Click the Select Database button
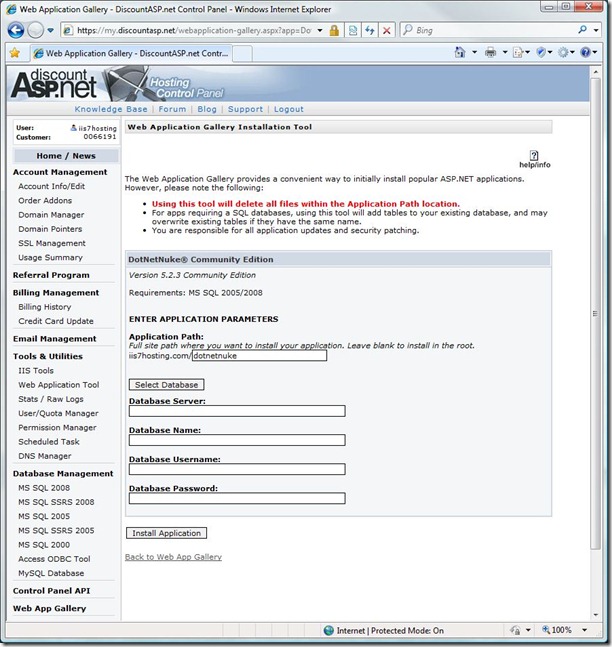The height and width of the screenshot is (647, 612). point(166,385)
